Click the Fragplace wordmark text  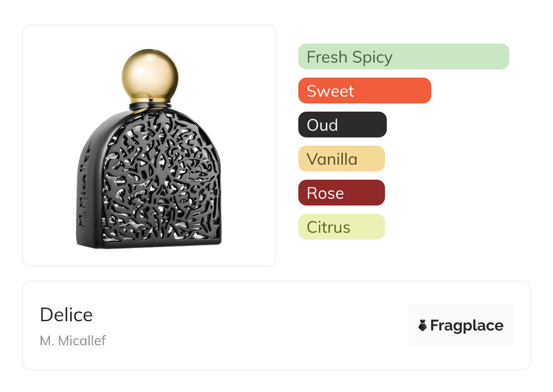pos(466,326)
